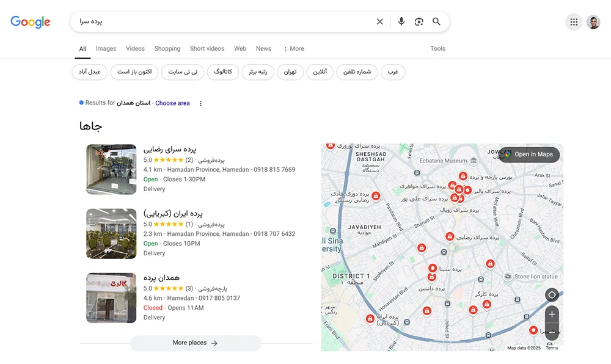Click the Open in Maps button
Image resolution: width=611 pixels, height=364 pixels.
tap(530, 155)
